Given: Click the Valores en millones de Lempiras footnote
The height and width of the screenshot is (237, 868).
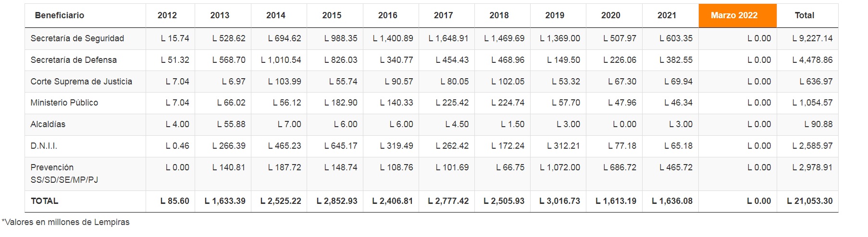Looking at the screenshot, I should tap(66, 222).
